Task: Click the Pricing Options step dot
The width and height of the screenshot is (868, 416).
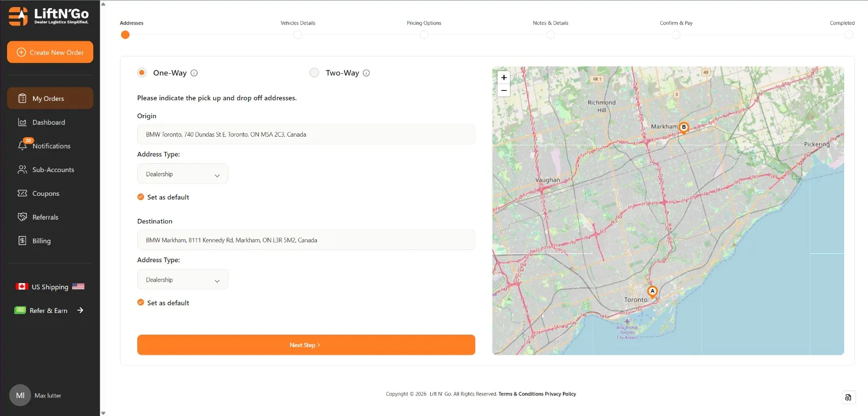Action: (424, 35)
